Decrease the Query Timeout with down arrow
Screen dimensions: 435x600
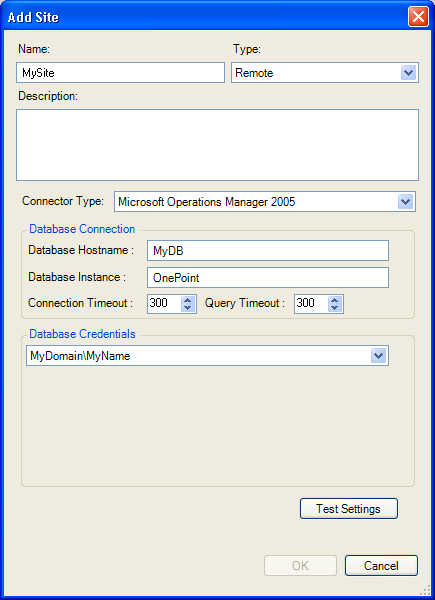tap(335, 308)
